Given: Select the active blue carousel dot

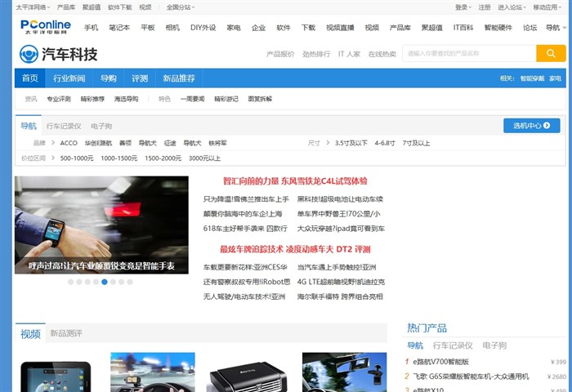Looking at the screenshot, I should [x=105, y=282].
